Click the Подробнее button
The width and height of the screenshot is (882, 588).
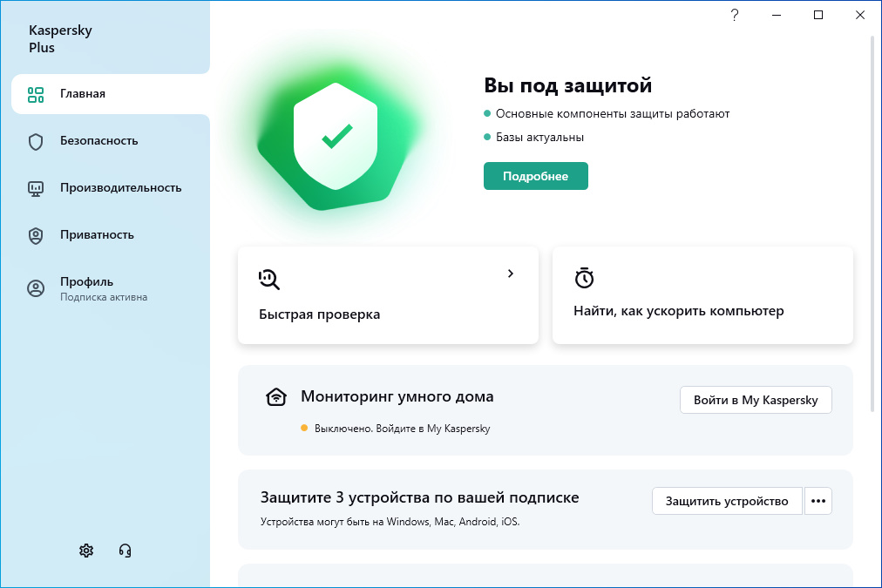tap(535, 176)
